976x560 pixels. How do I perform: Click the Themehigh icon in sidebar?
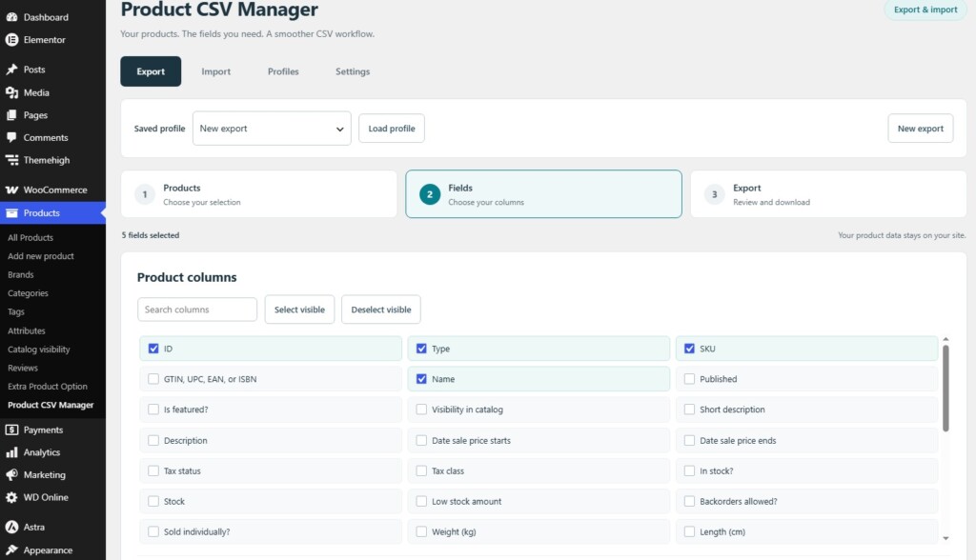[11, 160]
